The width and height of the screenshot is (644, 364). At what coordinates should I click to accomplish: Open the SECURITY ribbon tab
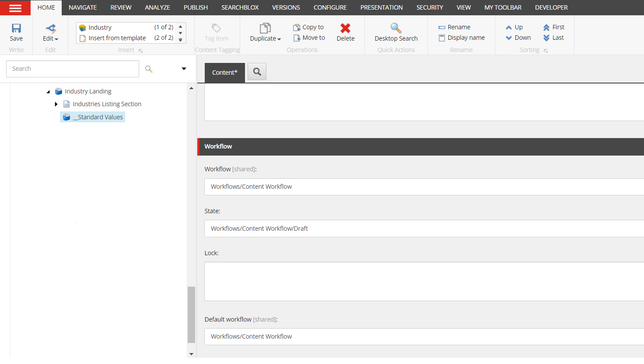430,8
